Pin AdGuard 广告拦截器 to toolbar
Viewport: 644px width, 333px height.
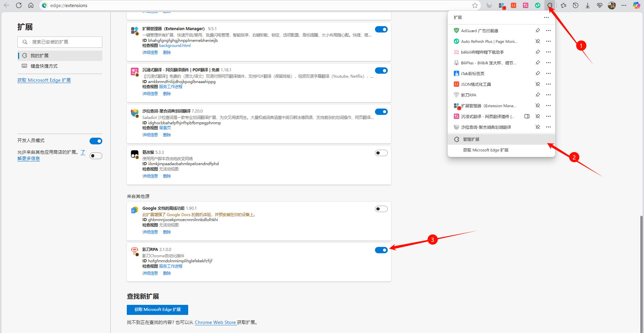(x=538, y=30)
